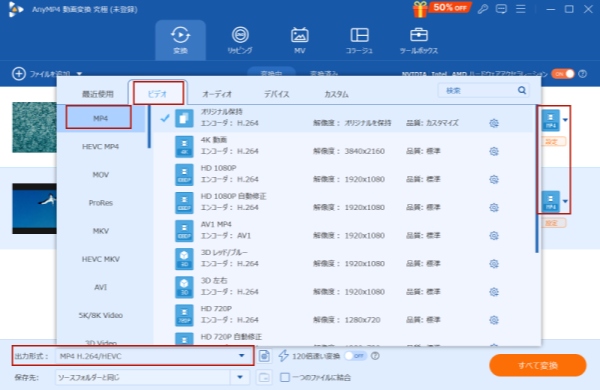Expand first file's format dropdown arrow

tap(565, 120)
